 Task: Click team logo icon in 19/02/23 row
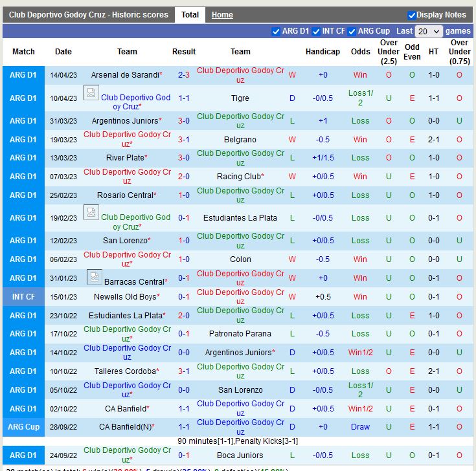(91, 213)
